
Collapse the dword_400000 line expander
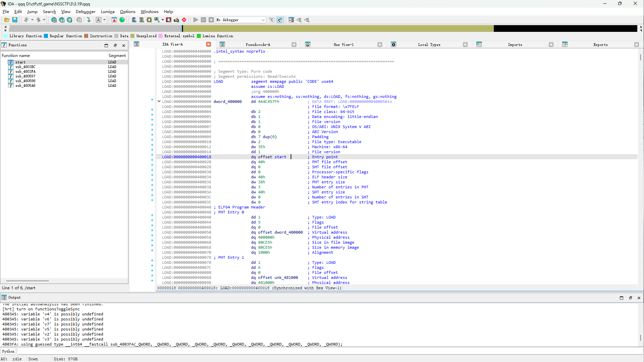[x=159, y=101]
